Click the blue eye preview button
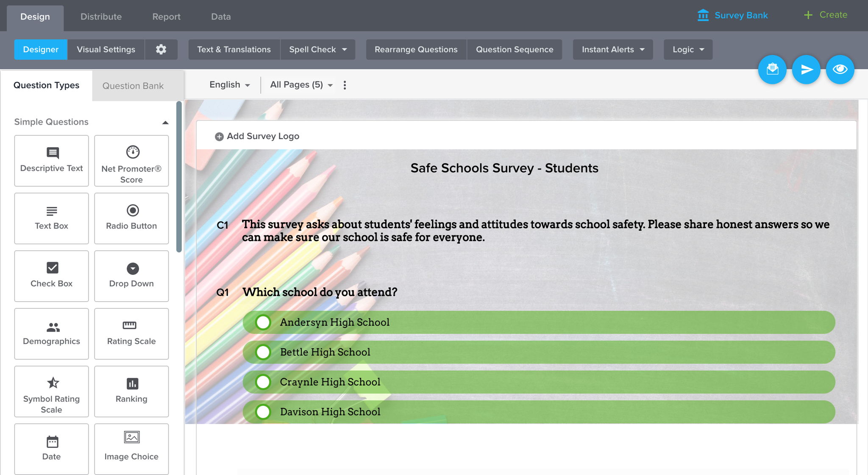The height and width of the screenshot is (475, 868). (840, 70)
